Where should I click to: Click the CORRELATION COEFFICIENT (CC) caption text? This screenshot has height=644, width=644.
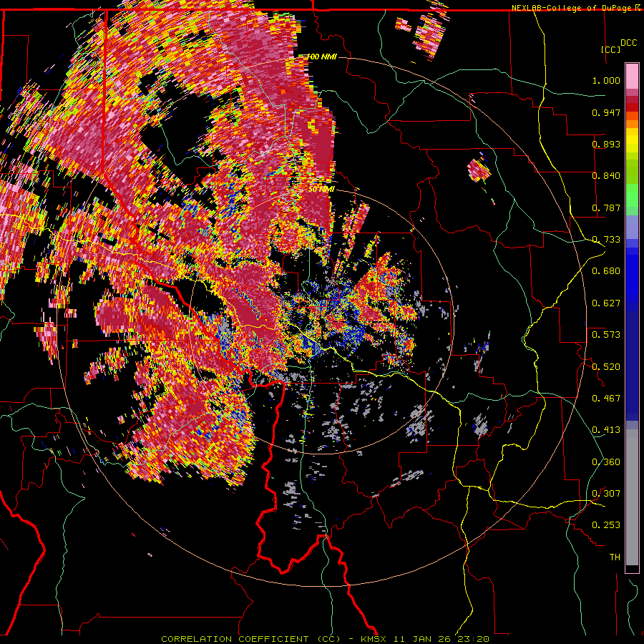pos(250,639)
